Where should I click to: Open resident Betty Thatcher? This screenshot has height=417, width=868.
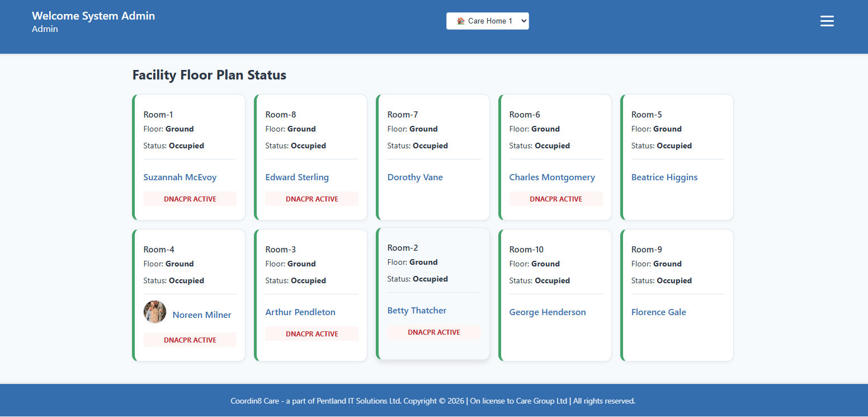(x=417, y=311)
